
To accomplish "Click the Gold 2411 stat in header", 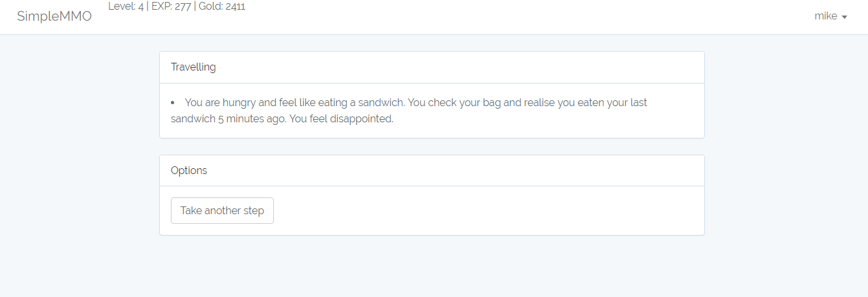I will click(222, 7).
